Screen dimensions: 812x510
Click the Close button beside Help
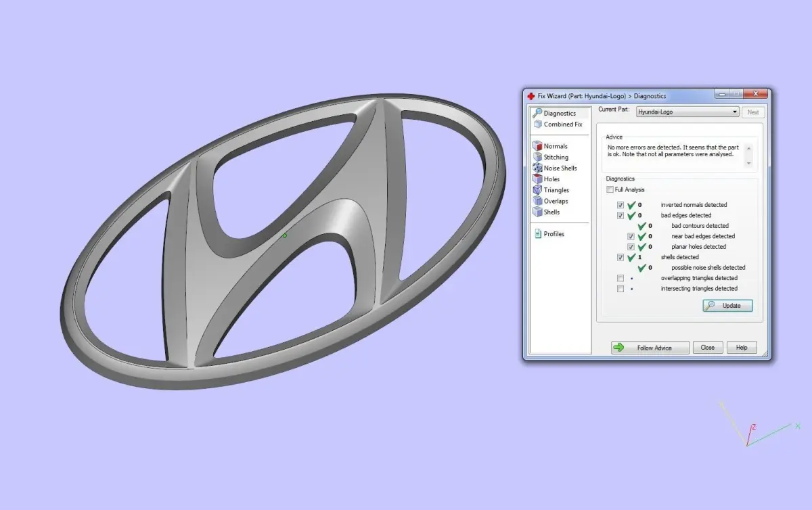point(708,348)
